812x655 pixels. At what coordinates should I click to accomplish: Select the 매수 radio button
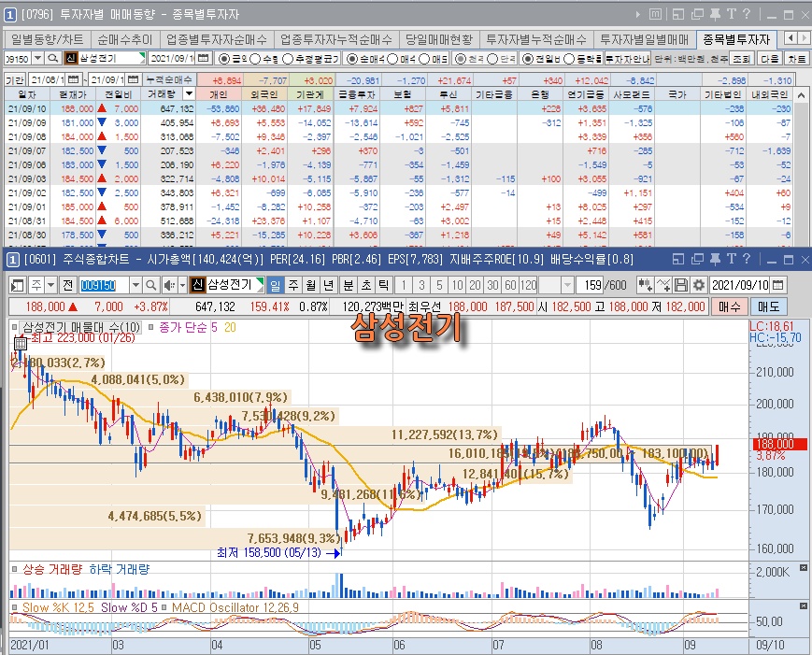pos(392,59)
